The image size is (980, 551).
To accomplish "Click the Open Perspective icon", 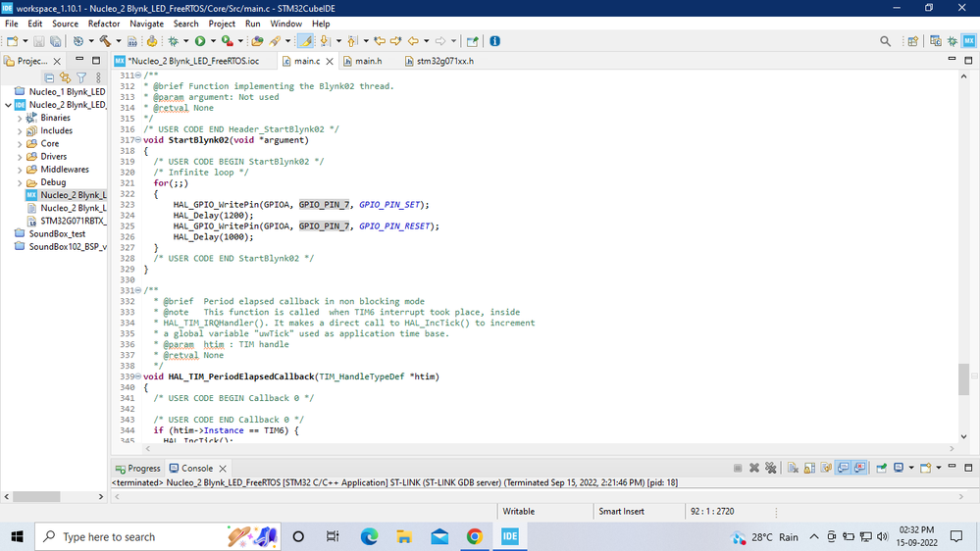I will click(913, 41).
